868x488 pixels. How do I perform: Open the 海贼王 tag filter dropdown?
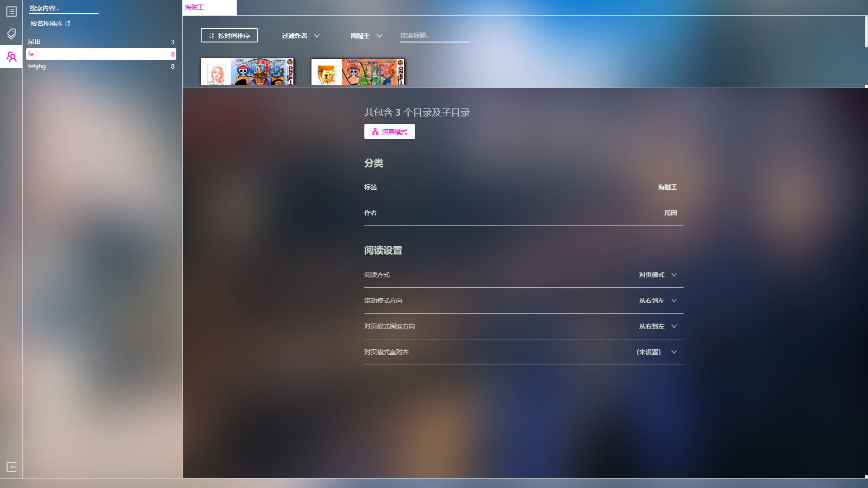pos(366,36)
